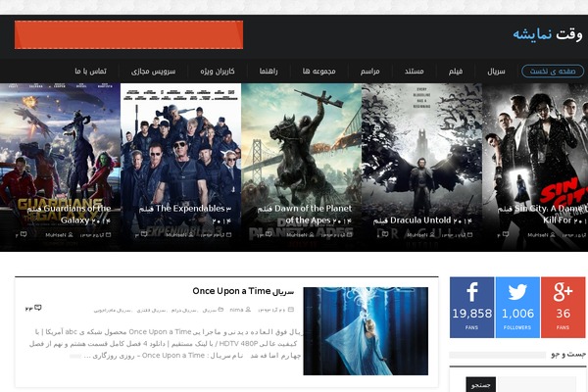Open Guardians of the Galaxy 2014 title link
The height and width of the screenshot is (392, 588).
tap(69, 215)
